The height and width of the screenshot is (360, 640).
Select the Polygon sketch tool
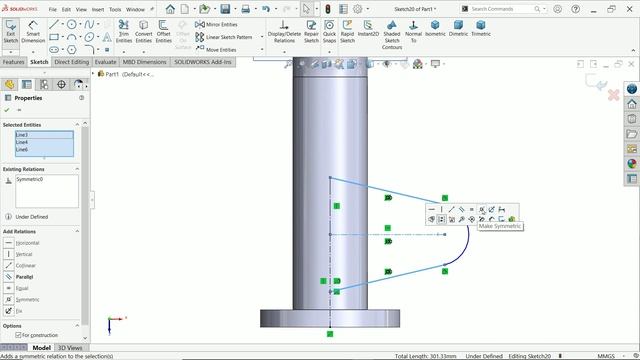pyautogui.click(x=71, y=50)
